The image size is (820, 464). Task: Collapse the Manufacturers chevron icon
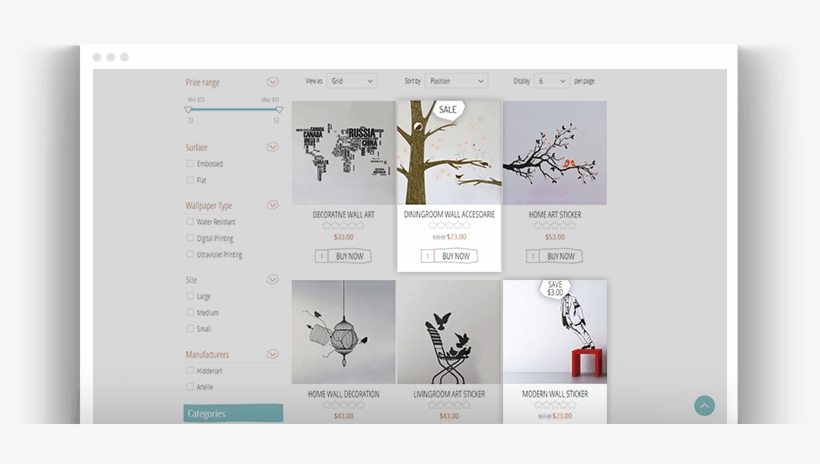click(x=272, y=354)
